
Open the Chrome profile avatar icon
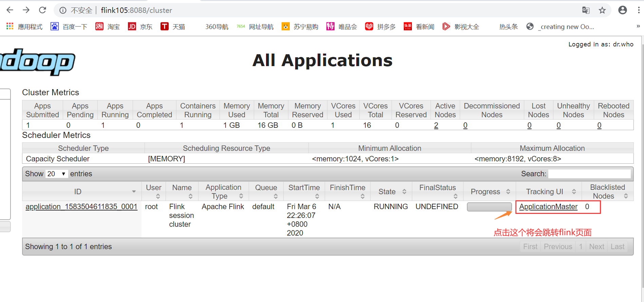623,10
